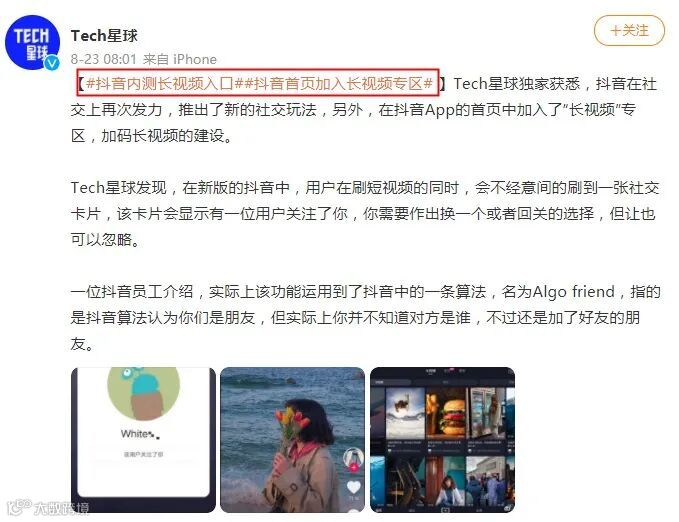The image size is (679, 522).
Task: Click the watermark logo at bottom left
Action: pos(48,507)
